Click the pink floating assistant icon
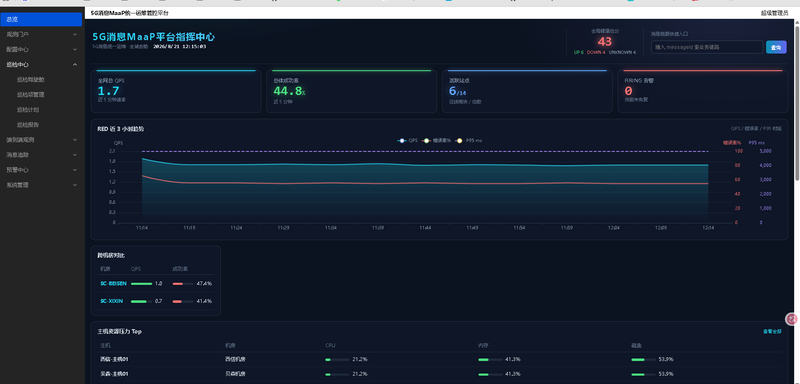800x384 pixels. pyautogui.click(x=792, y=319)
